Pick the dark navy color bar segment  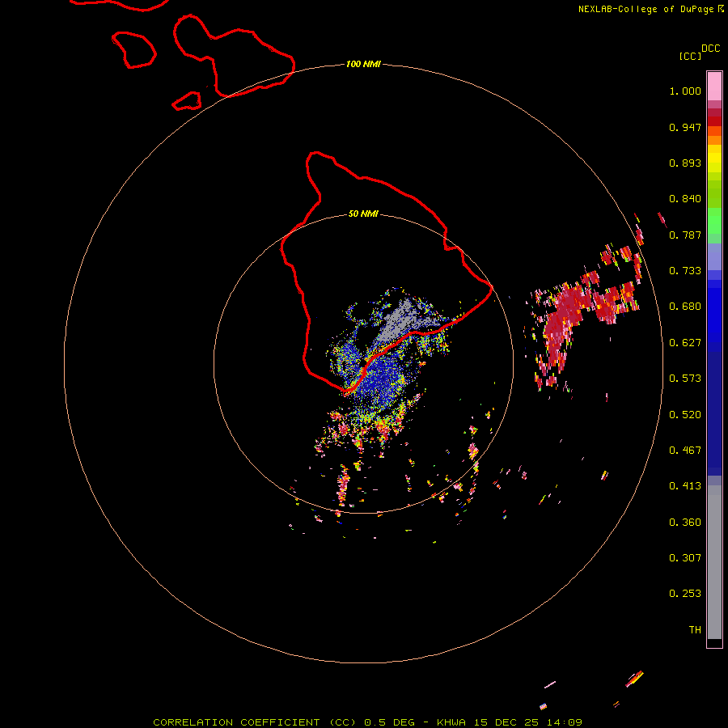[714, 409]
